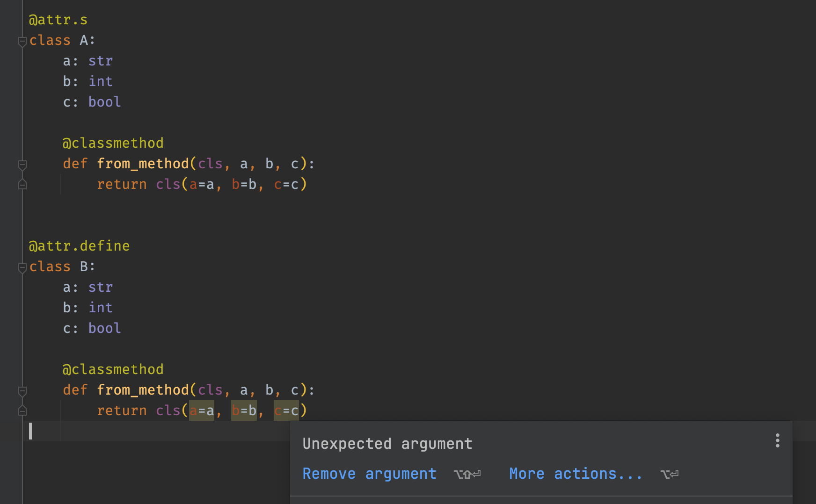Collapse the from_method body in class B
The image size is (816, 504).
(x=22, y=391)
